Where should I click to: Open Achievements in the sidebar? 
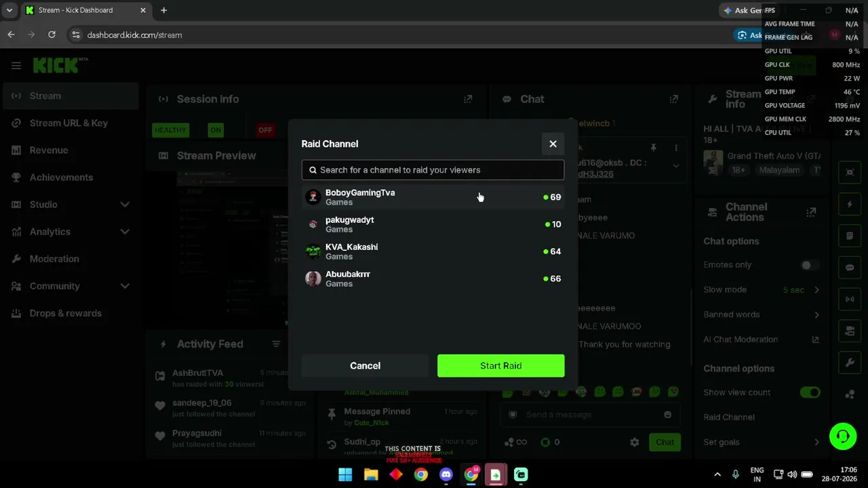pos(71,178)
